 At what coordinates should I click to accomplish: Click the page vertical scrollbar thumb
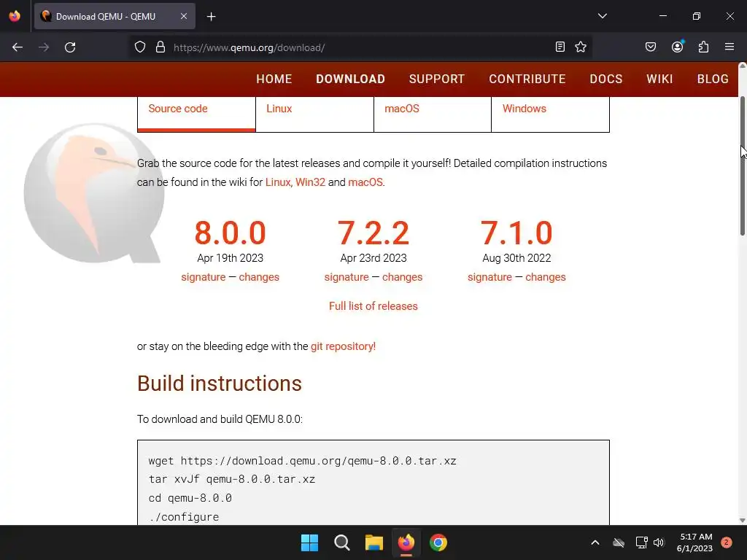742,166
